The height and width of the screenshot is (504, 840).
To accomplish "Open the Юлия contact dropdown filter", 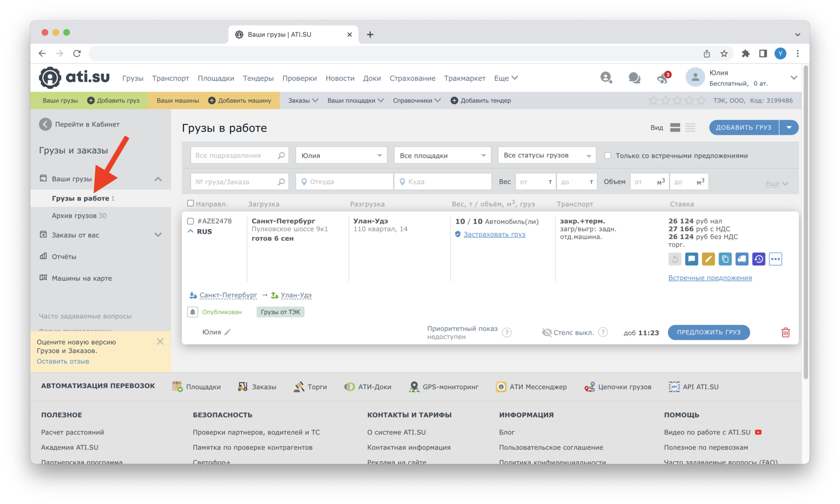I will coord(341,155).
